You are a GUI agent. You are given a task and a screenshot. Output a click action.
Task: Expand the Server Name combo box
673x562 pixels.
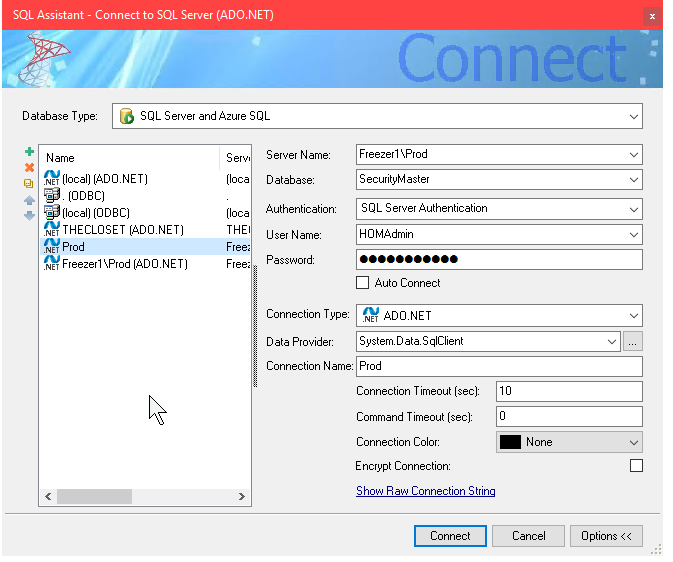[634, 155]
